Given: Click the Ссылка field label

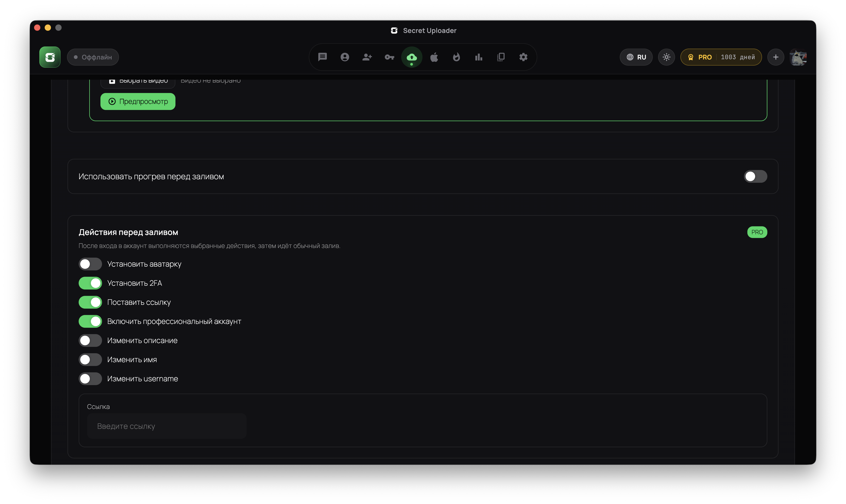Looking at the screenshot, I should coord(98,407).
